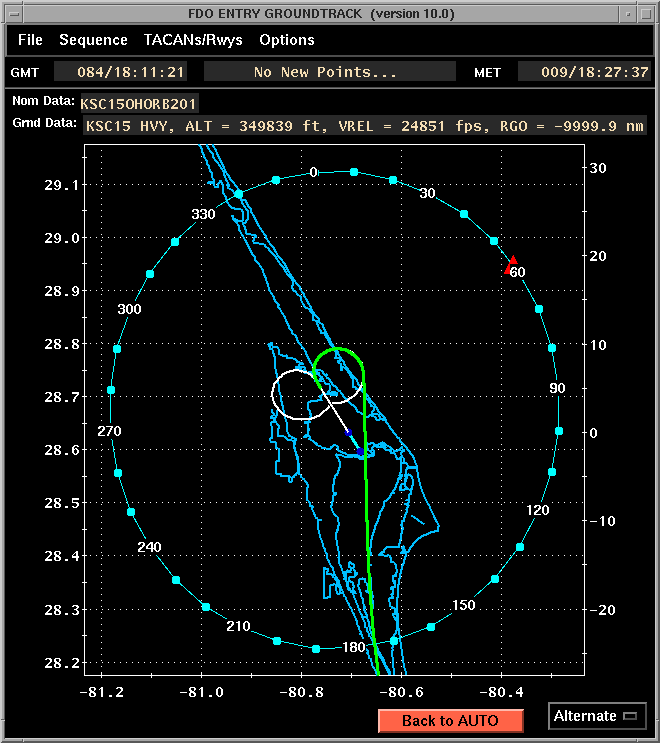Viewport: 660px width, 743px height.
Task: Click the blue orbiter marker at runway
Action: (x=361, y=454)
